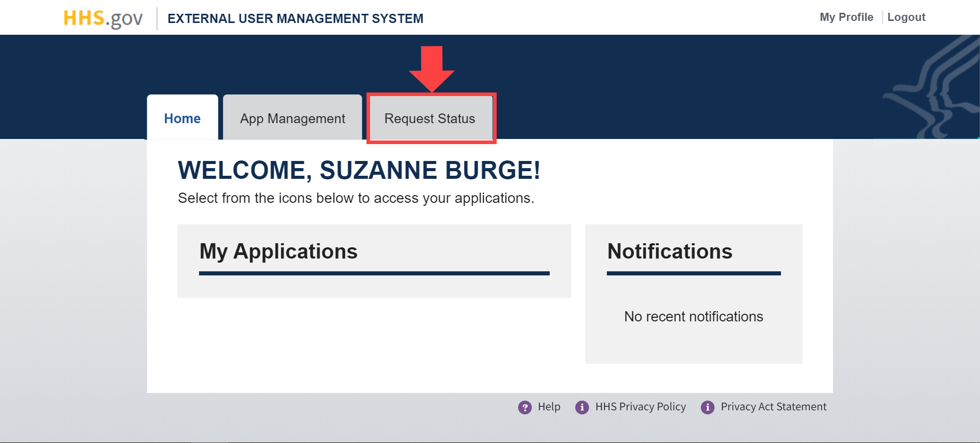
Task: Click the HHS Privacy Policy info icon
Action: tap(582, 407)
